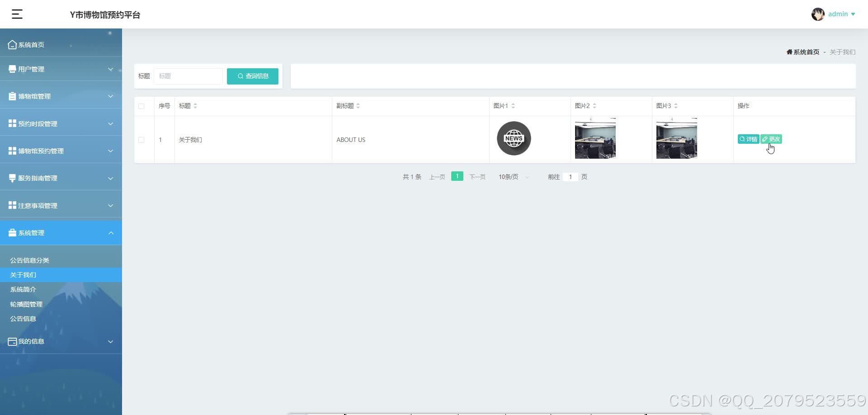Click the breadcrumb home icon

789,52
